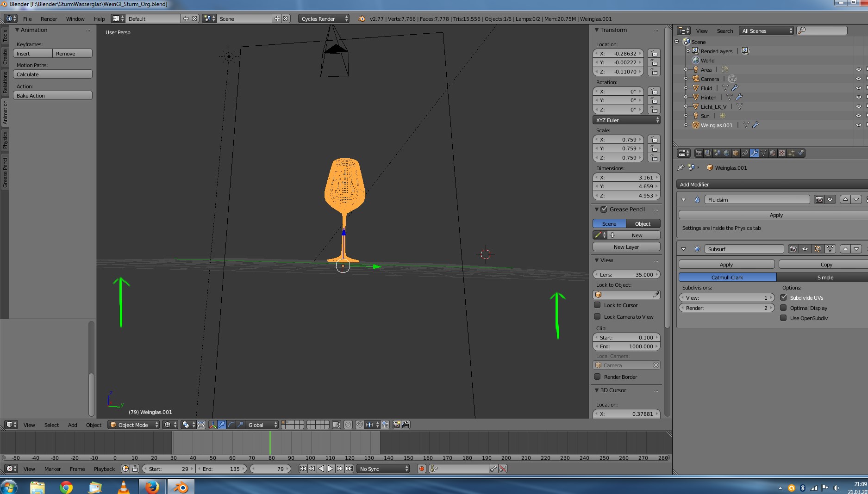Open the World properties tab icon
The width and height of the screenshot is (868, 494).
click(x=726, y=153)
